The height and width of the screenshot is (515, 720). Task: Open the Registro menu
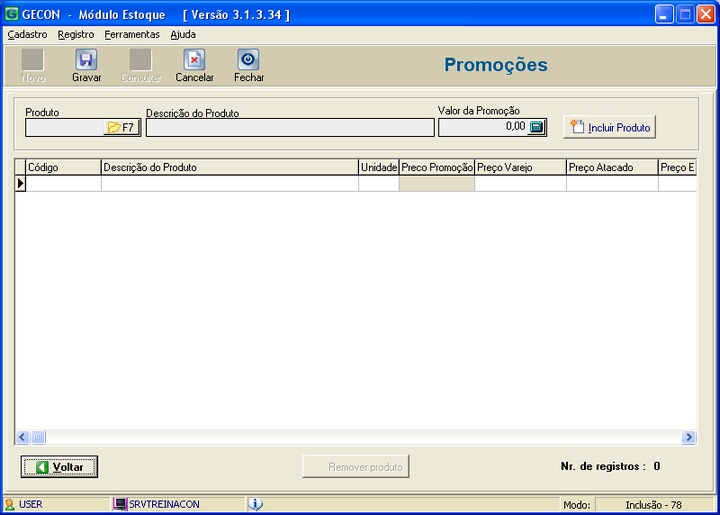pyautogui.click(x=76, y=34)
